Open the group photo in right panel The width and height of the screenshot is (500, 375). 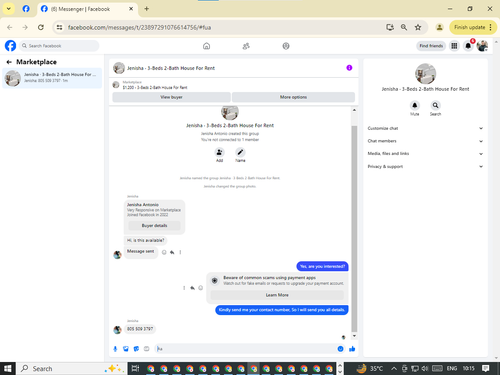point(425,74)
